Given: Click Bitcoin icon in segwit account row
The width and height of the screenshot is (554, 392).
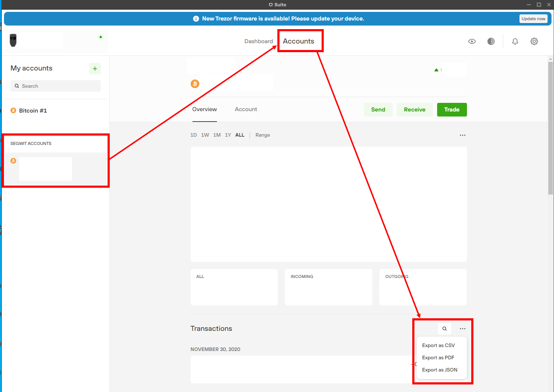Looking at the screenshot, I should tap(13, 161).
